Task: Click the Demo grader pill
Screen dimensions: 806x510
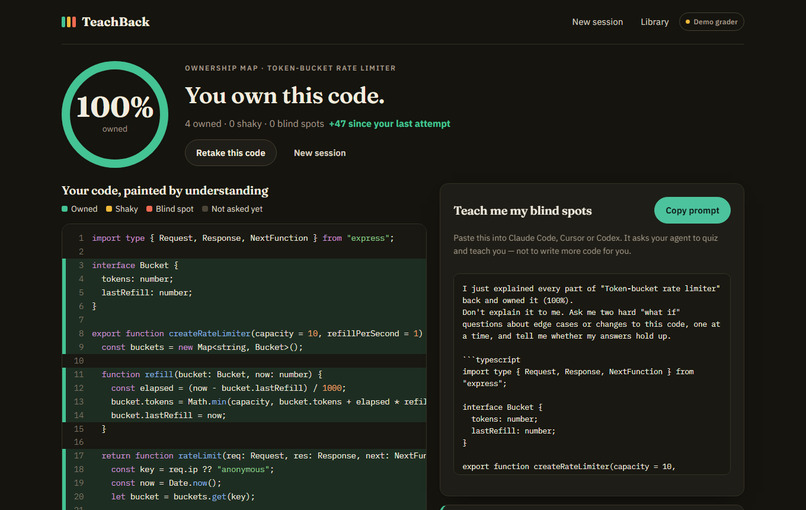Action: [711, 22]
